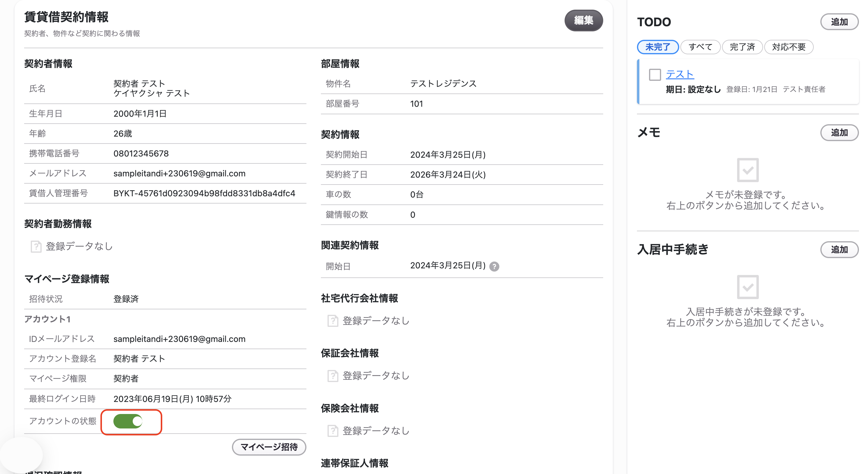Click the 招待状況 value 登録済

pos(126,299)
